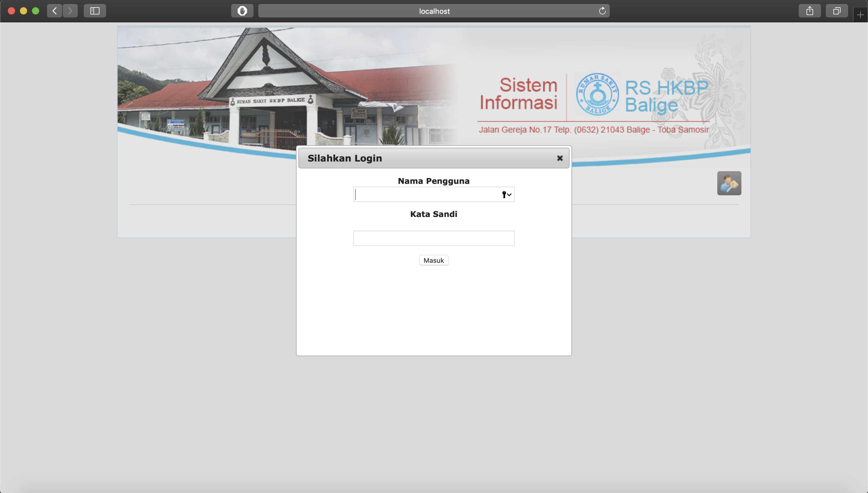868x493 pixels.
Task: Expand the password autofill key dropdown
Action: pos(506,195)
